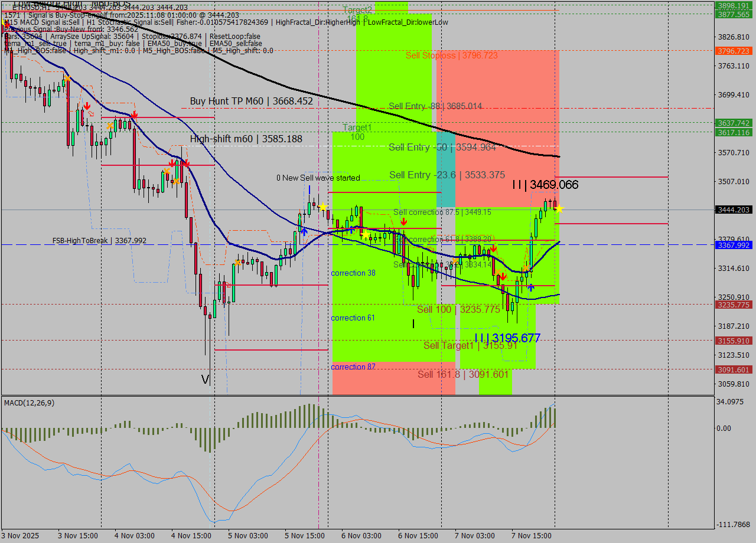756x543 pixels.
Task: Select the 'Buy Hunt TP M60 | 3668.452' label
Action: [x=251, y=102]
